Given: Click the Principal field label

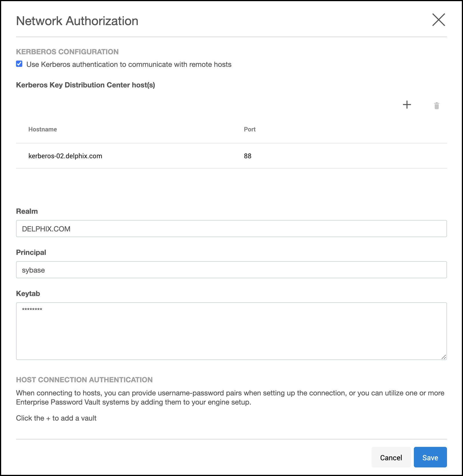Looking at the screenshot, I should (x=31, y=253).
